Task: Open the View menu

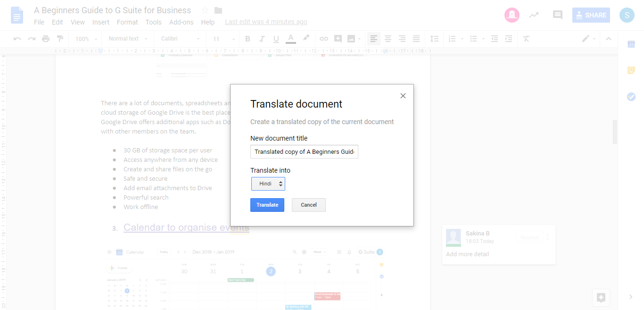Action: [x=78, y=22]
